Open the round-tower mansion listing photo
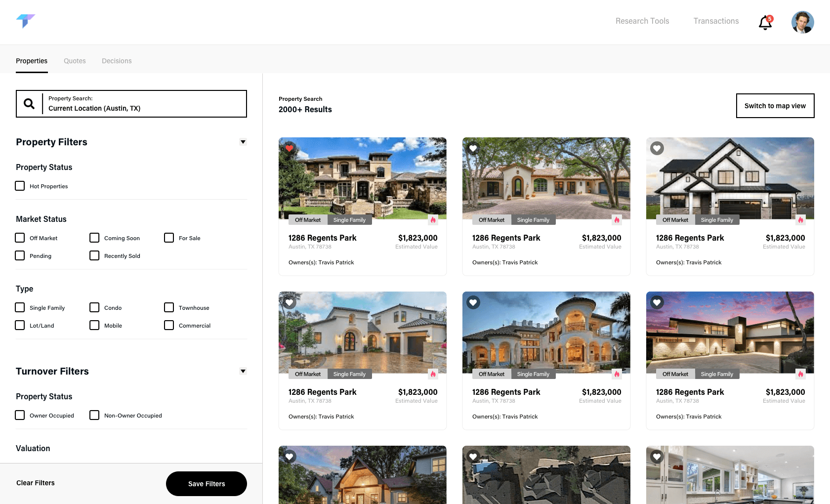The image size is (830, 504). coord(546,333)
